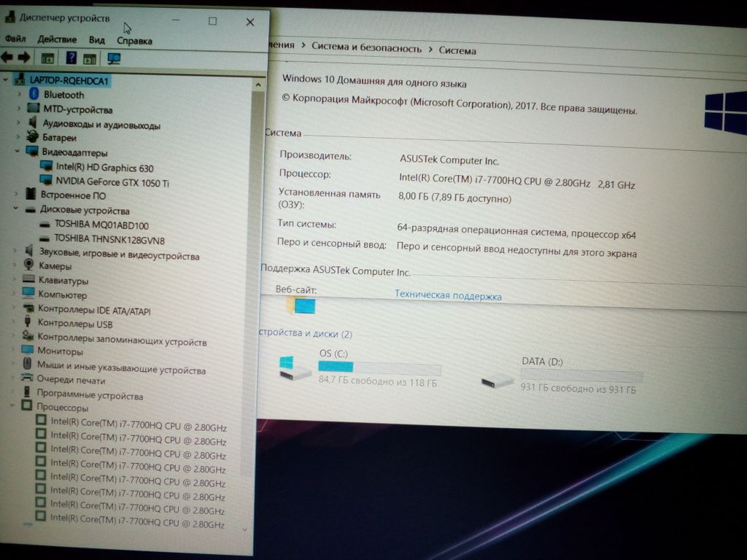Click the Intel HD Graphics 630 adapter icon
Image resolution: width=747 pixels, height=560 pixels.
(46, 166)
